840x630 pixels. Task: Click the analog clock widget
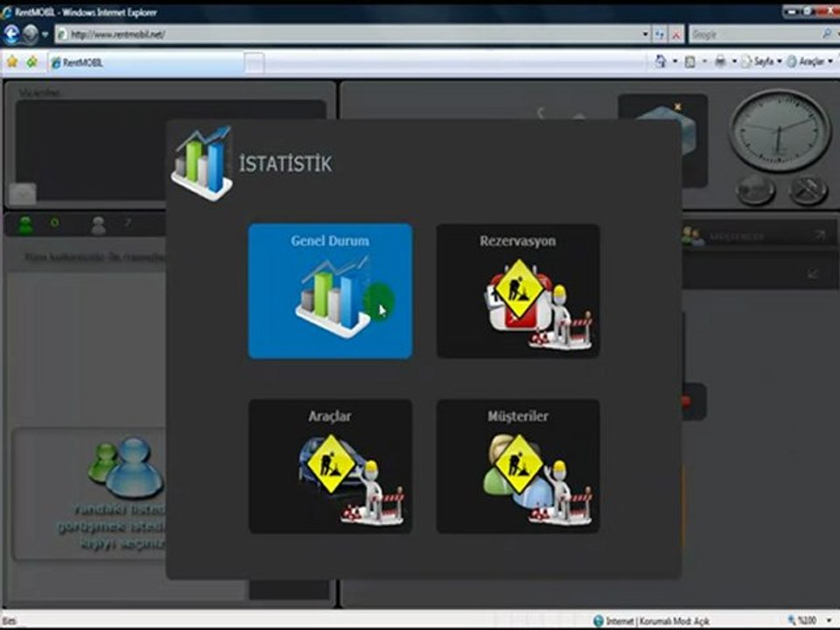tap(780, 130)
